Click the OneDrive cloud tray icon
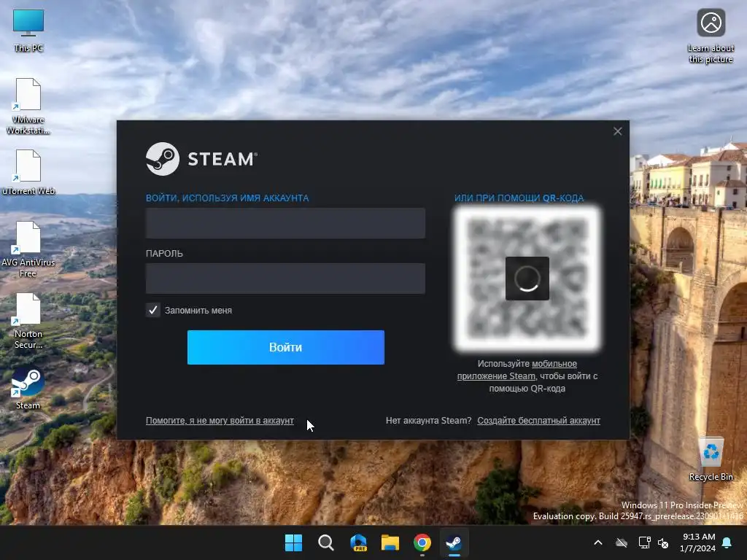Viewport: 747px width, 560px height. [622, 542]
